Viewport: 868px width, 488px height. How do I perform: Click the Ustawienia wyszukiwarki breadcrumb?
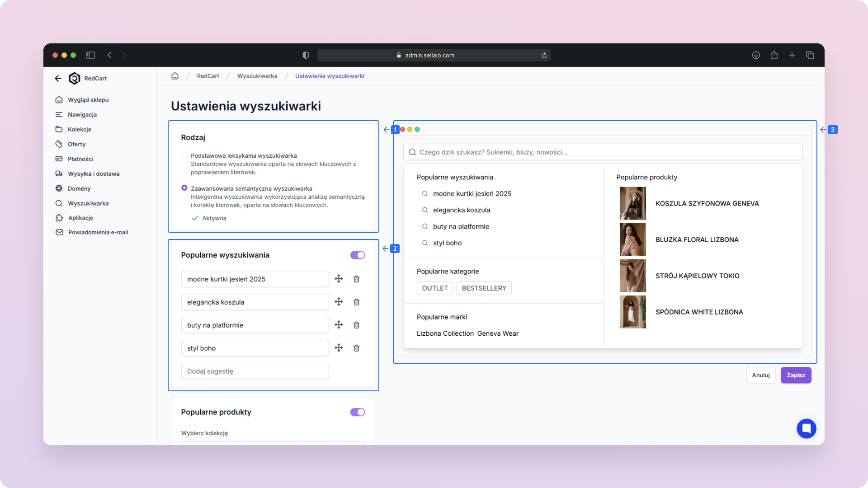(330, 76)
